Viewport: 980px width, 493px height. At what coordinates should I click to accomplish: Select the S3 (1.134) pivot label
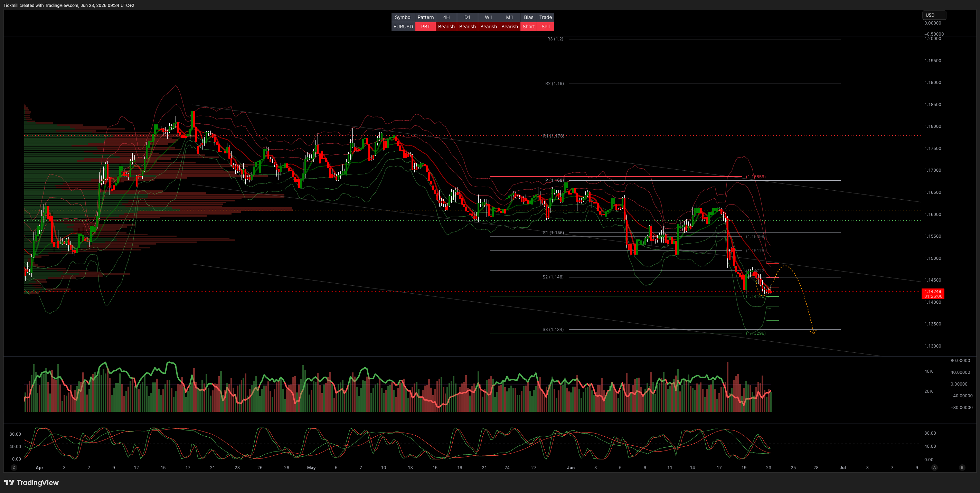pos(553,330)
